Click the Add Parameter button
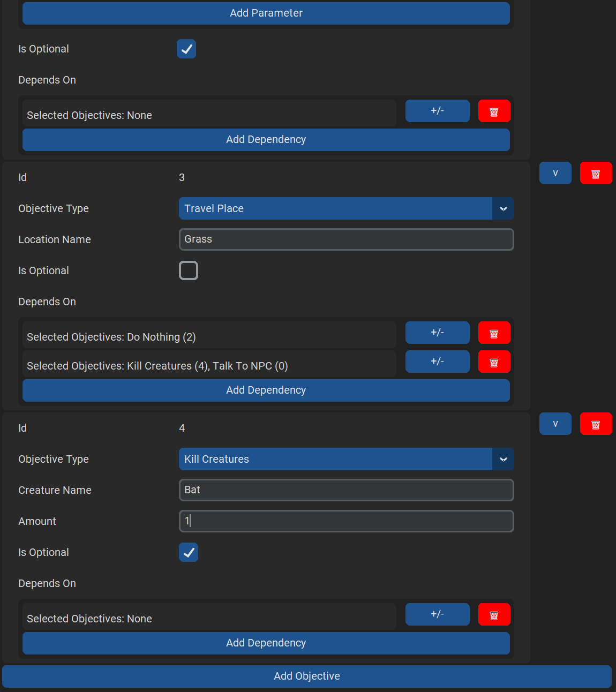Image resolution: width=616 pixels, height=692 pixels. click(266, 13)
